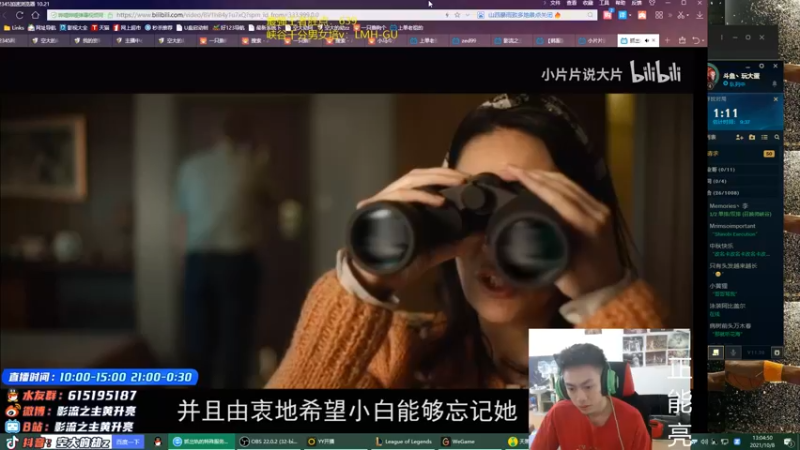
Task: Restore closed tab with undo arrow
Action: click(x=696, y=40)
